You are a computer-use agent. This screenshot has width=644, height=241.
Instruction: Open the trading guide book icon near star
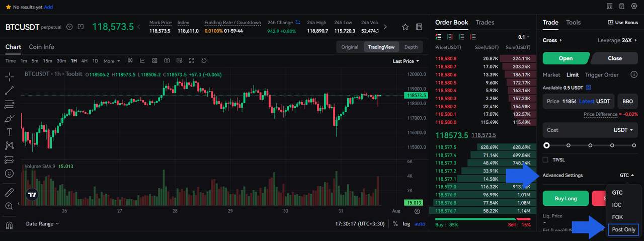(x=419, y=27)
